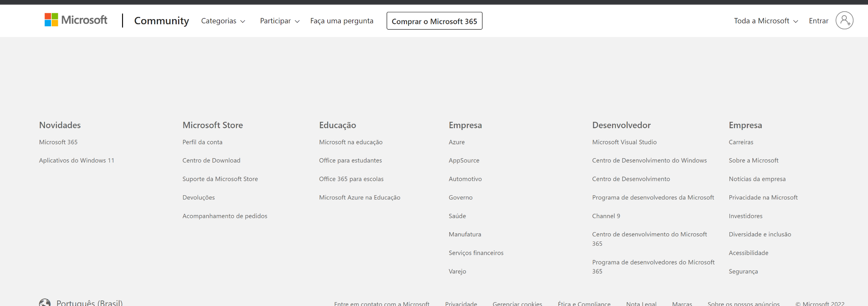Open Serviços financeiros link
This screenshot has width=868, height=306.
476,253
